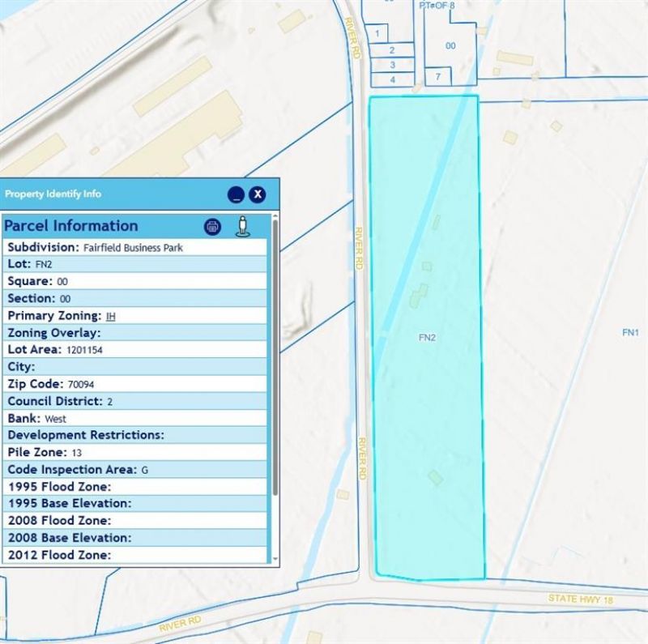This screenshot has height=644, width=648.
Task: Select the FN1 parcel on the map
Action: click(x=630, y=333)
